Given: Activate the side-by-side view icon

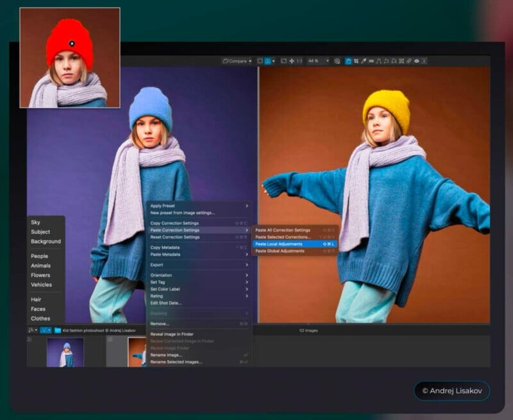Looking at the screenshot, I should (x=267, y=61).
